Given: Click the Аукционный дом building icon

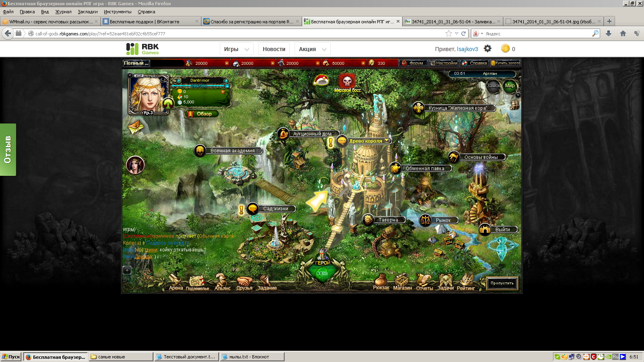Looking at the screenshot, I should (283, 134).
